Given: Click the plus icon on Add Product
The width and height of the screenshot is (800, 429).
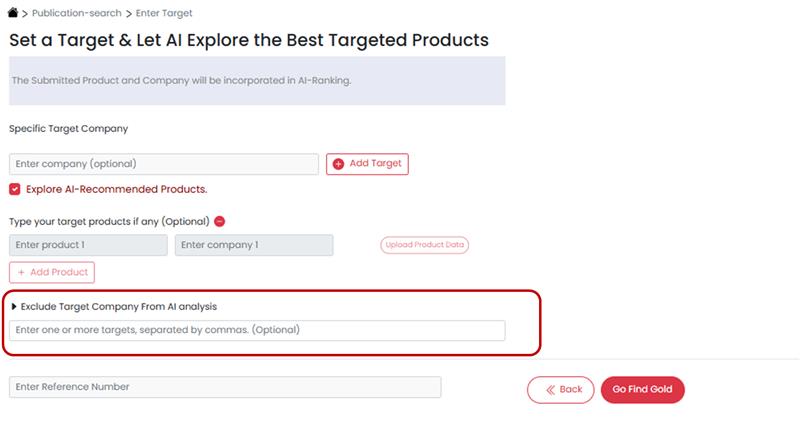Looking at the screenshot, I should (x=21, y=272).
